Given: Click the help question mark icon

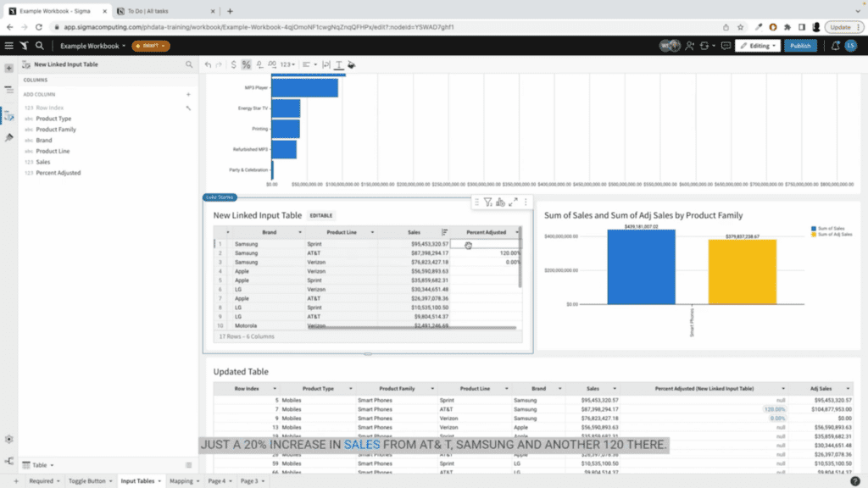Looking at the screenshot, I should tap(854, 481).
